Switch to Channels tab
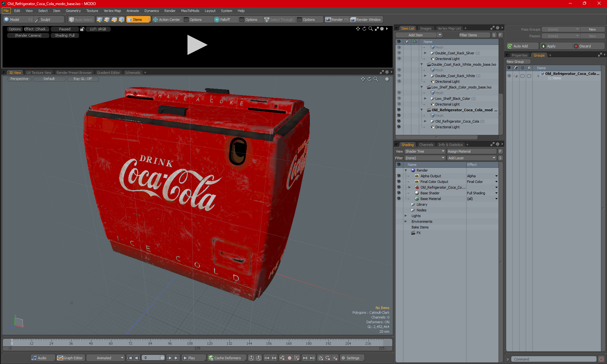Image resolution: width=607 pixels, height=364 pixels. pos(426,145)
